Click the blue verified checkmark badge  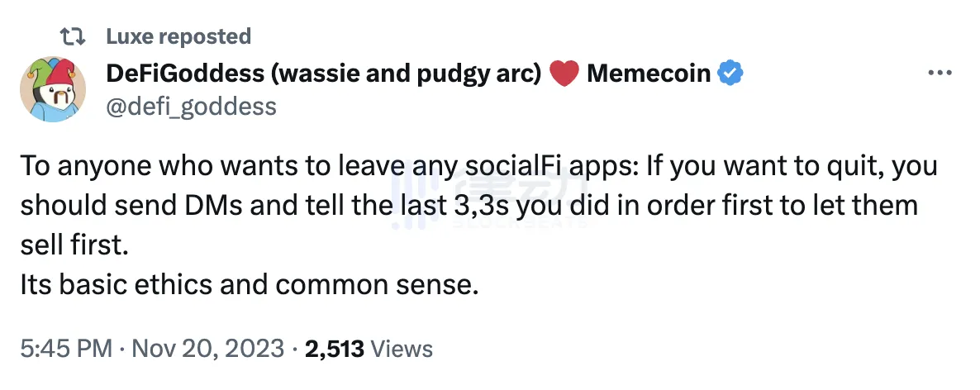[729, 74]
